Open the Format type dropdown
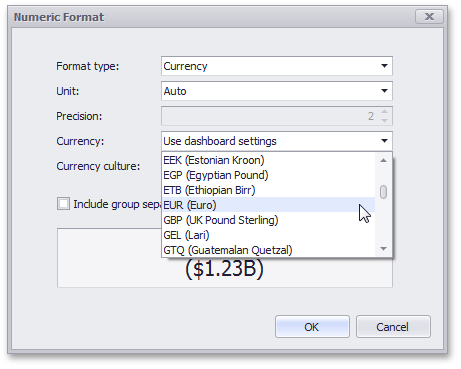461x369 pixels. pyautogui.click(x=277, y=66)
